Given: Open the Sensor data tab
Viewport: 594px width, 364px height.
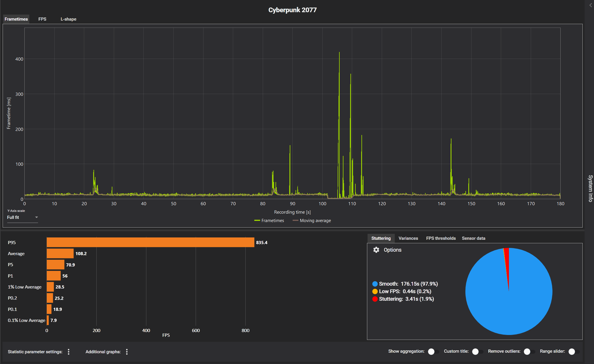Looking at the screenshot, I should [473, 238].
